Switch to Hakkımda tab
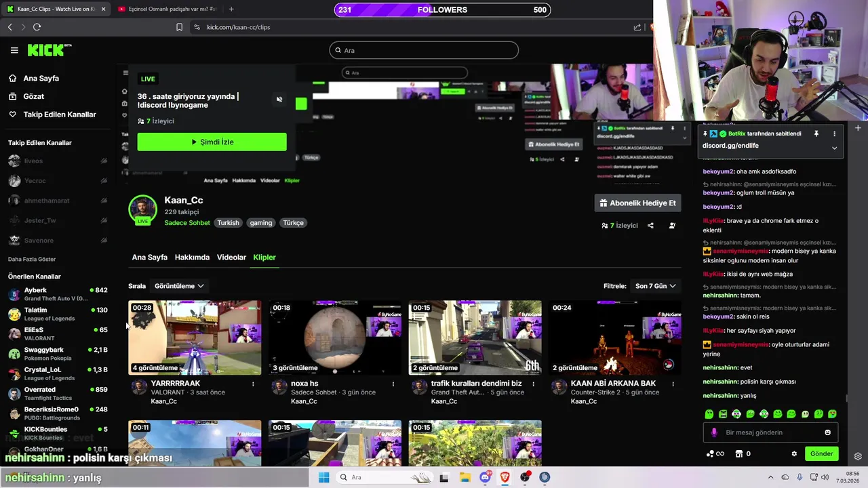 [x=192, y=258]
